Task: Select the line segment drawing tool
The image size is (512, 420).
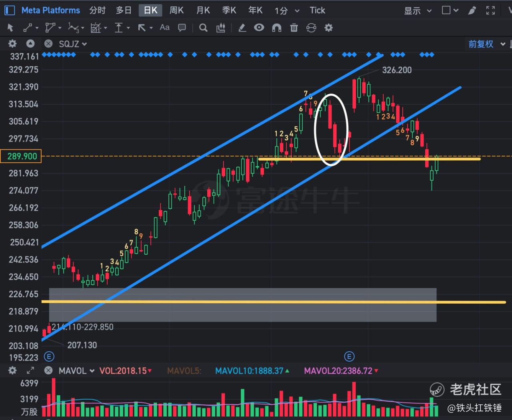Action: click(28, 28)
